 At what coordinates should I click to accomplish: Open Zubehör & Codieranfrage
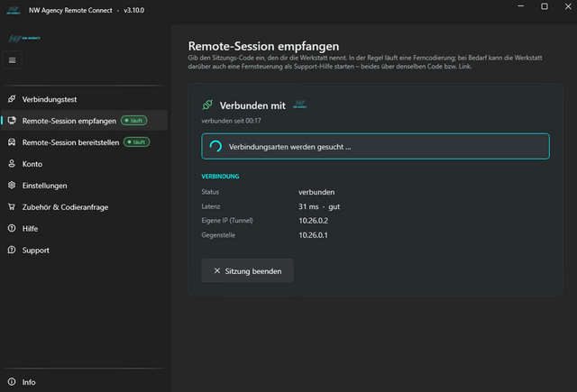[84, 207]
